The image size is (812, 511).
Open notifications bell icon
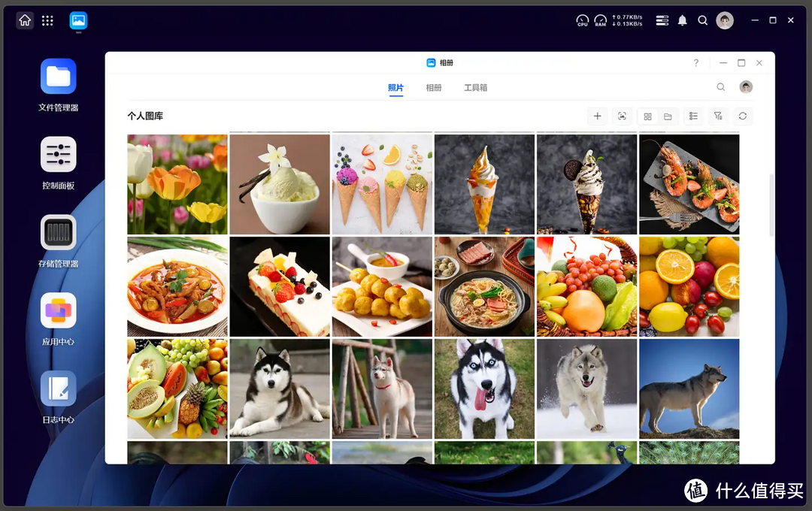(683, 21)
